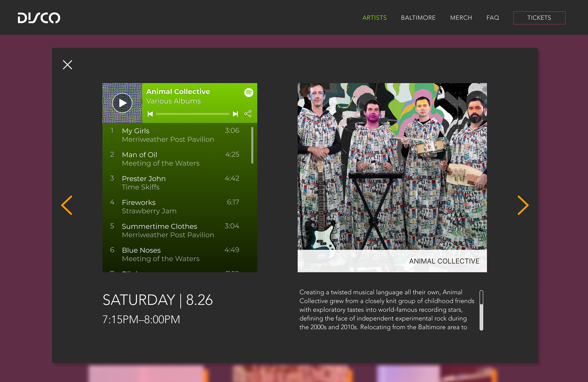Click the Various Albums subtitle
Viewport: 588px width, 382px height.
point(173,101)
